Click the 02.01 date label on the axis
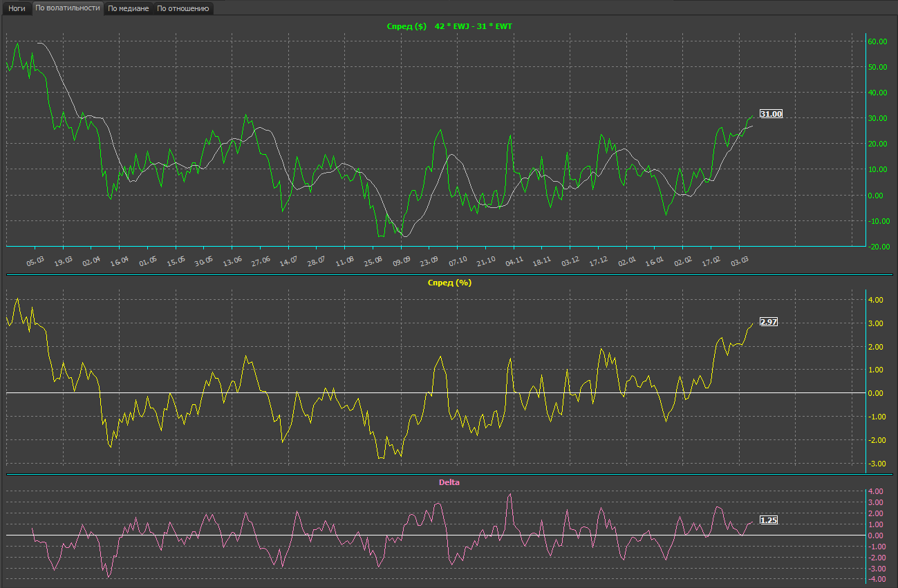The width and height of the screenshot is (898, 588). [x=627, y=260]
